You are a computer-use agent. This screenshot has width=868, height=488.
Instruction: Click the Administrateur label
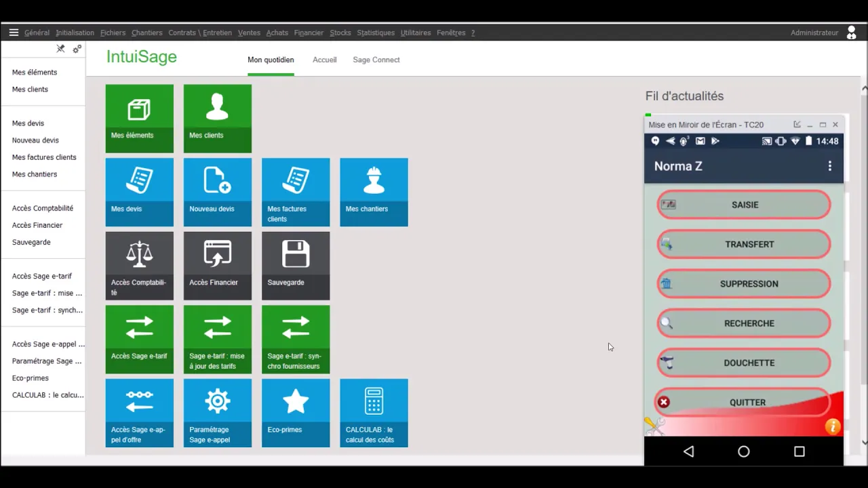click(x=814, y=33)
